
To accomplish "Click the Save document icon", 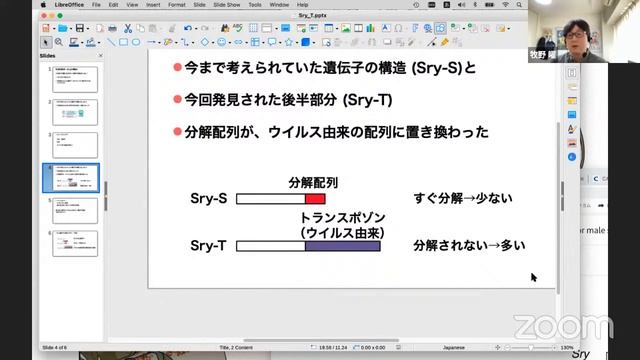I will coord(80,28).
